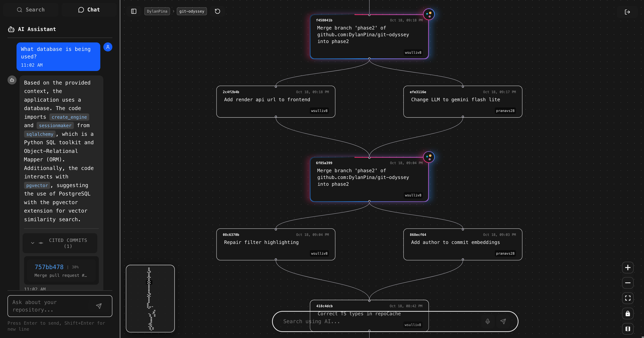Toggle the minimap panel icon
The image size is (644, 338).
pos(627,329)
